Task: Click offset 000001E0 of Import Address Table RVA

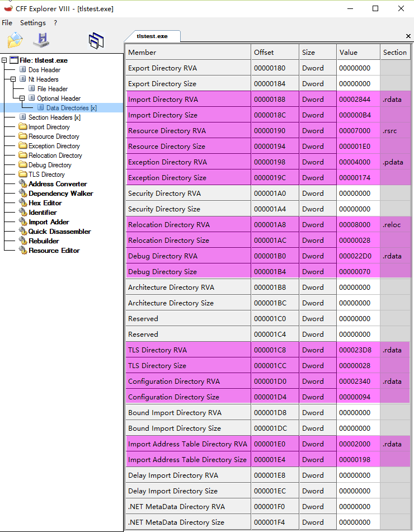Action: [x=275, y=444]
